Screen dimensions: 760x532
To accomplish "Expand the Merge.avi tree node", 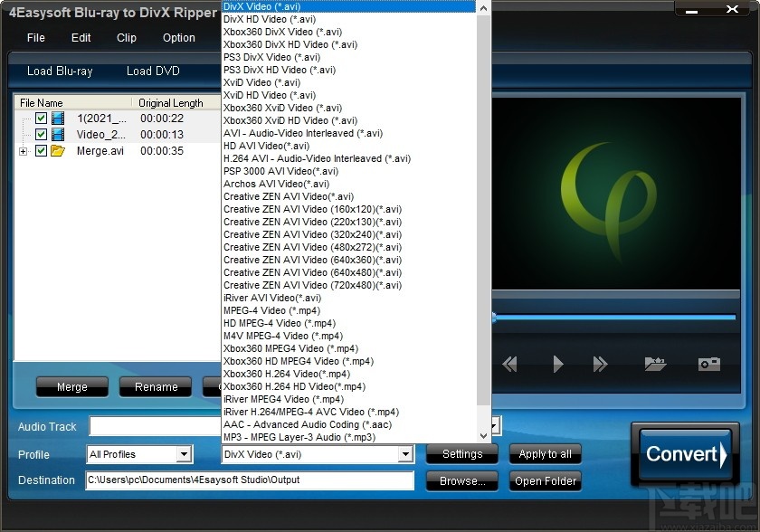I will click(x=24, y=151).
